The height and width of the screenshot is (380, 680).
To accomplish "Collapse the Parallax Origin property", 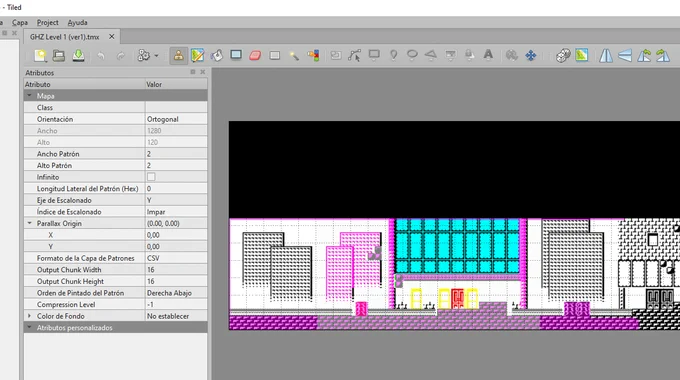I will (x=29, y=223).
